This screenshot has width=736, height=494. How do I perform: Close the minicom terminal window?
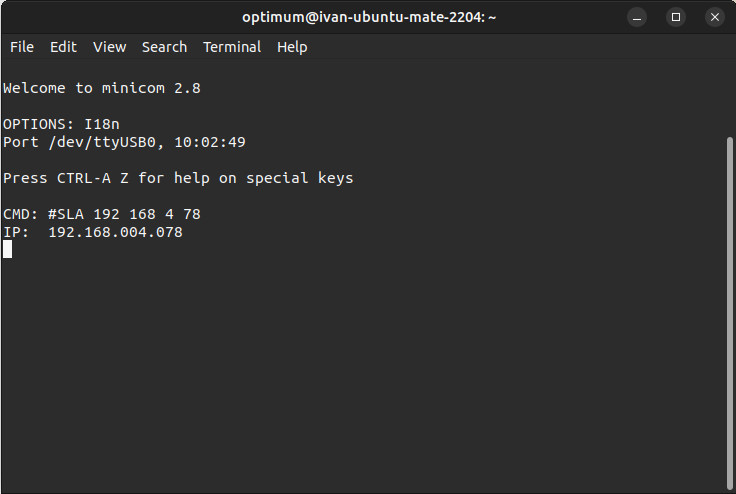click(x=714, y=17)
